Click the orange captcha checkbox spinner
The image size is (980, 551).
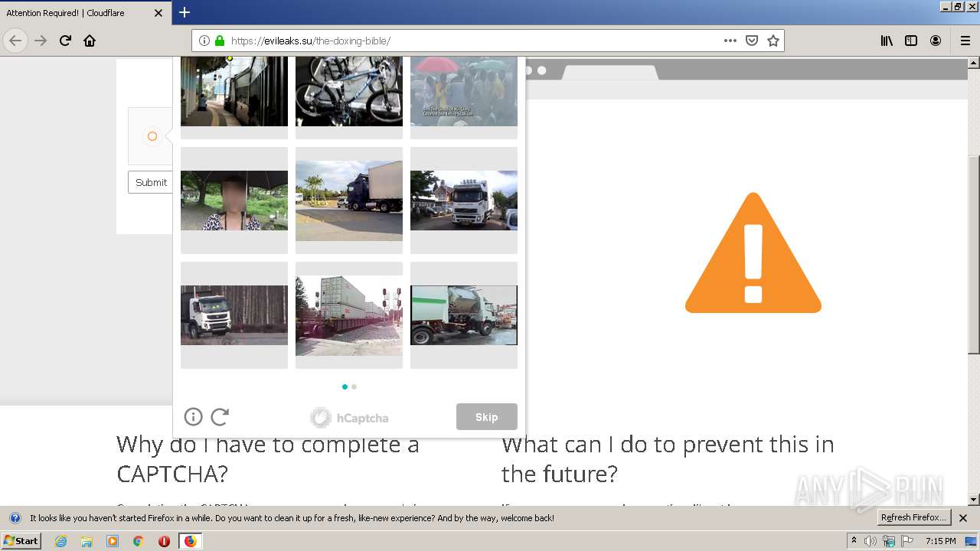pos(152,136)
